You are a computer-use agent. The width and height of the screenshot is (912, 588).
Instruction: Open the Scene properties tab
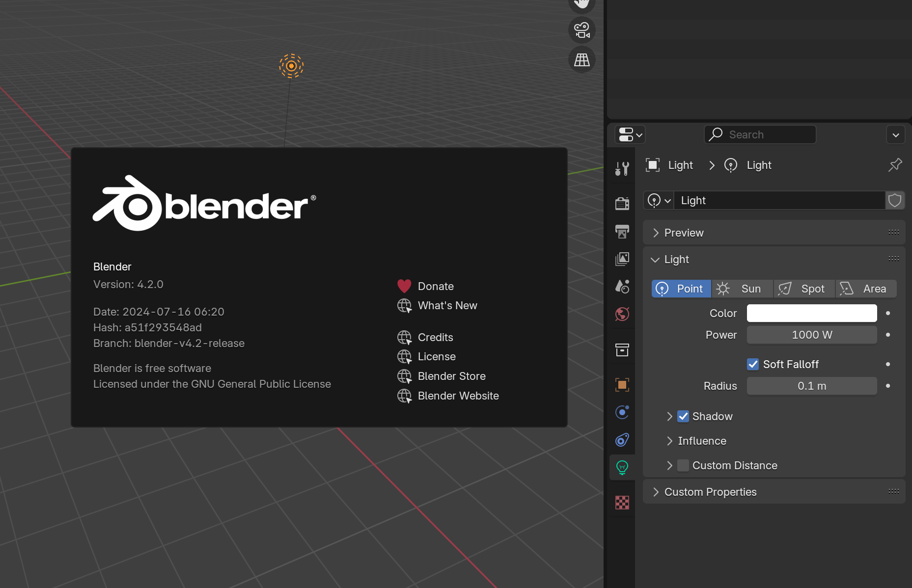(x=622, y=286)
